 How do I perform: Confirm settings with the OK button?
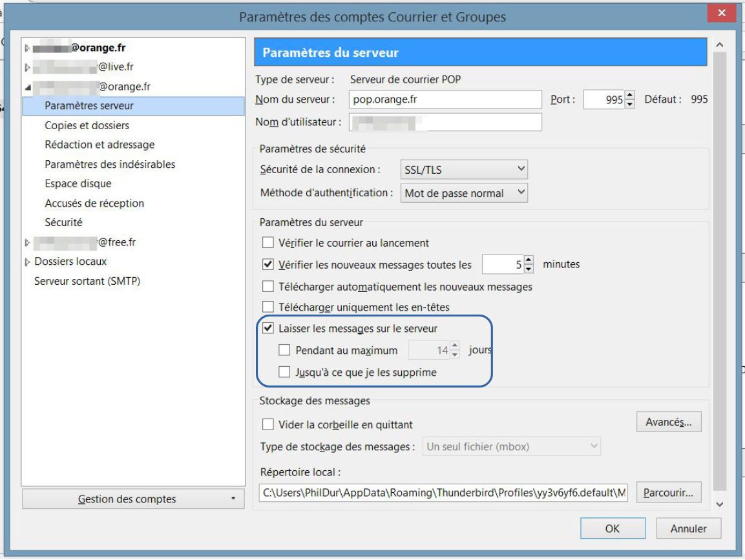pyautogui.click(x=612, y=528)
